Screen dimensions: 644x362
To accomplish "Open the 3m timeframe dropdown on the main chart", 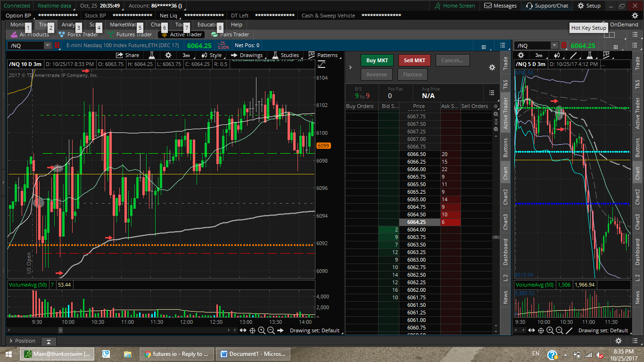I will tap(186, 55).
